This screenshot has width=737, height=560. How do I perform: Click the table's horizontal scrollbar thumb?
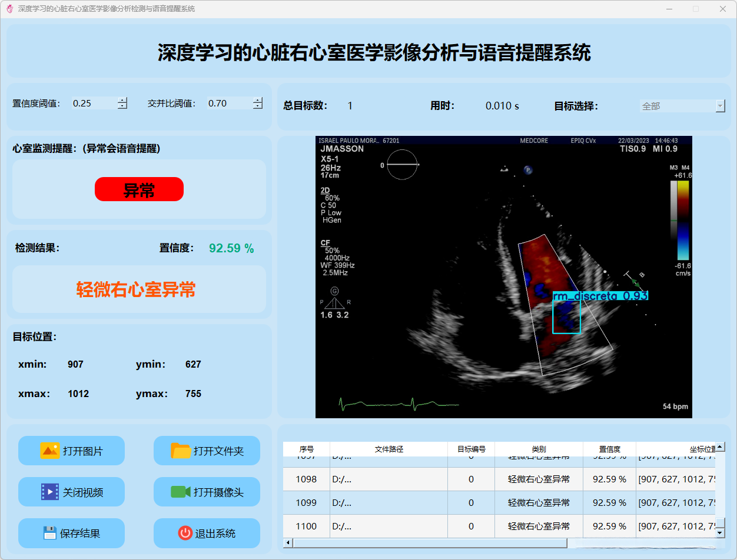pos(430,543)
